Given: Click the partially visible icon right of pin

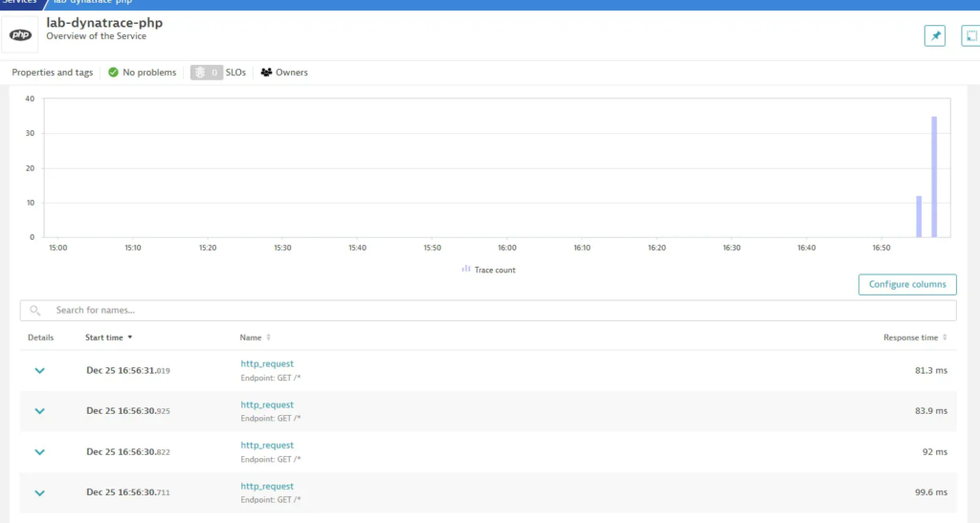Looking at the screenshot, I should tap(970, 35).
